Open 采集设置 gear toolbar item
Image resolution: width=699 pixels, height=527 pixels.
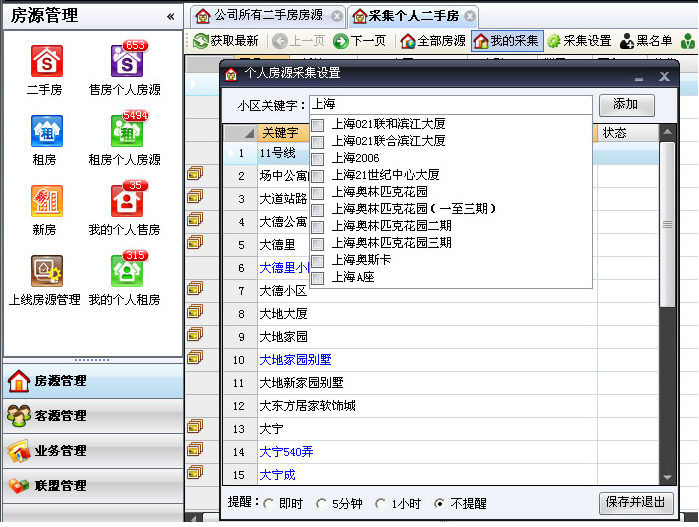point(579,41)
